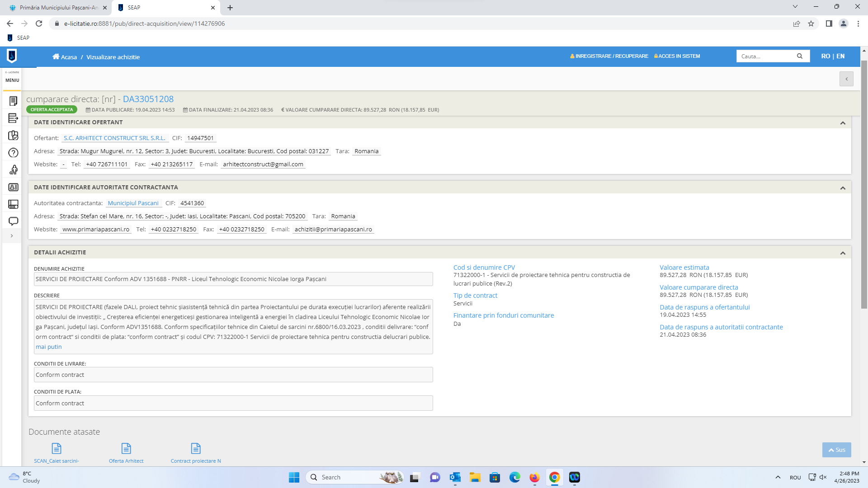The height and width of the screenshot is (488, 868).
Task: Click INREGISTRARE / RECUPERARE link
Action: pos(609,56)
